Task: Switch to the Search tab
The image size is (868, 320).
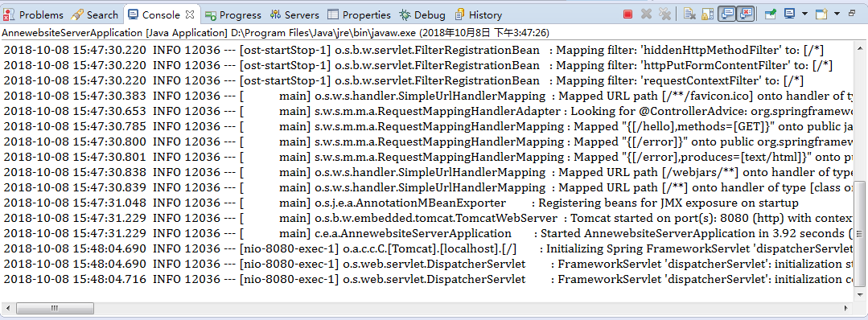Action: point(95,15)
